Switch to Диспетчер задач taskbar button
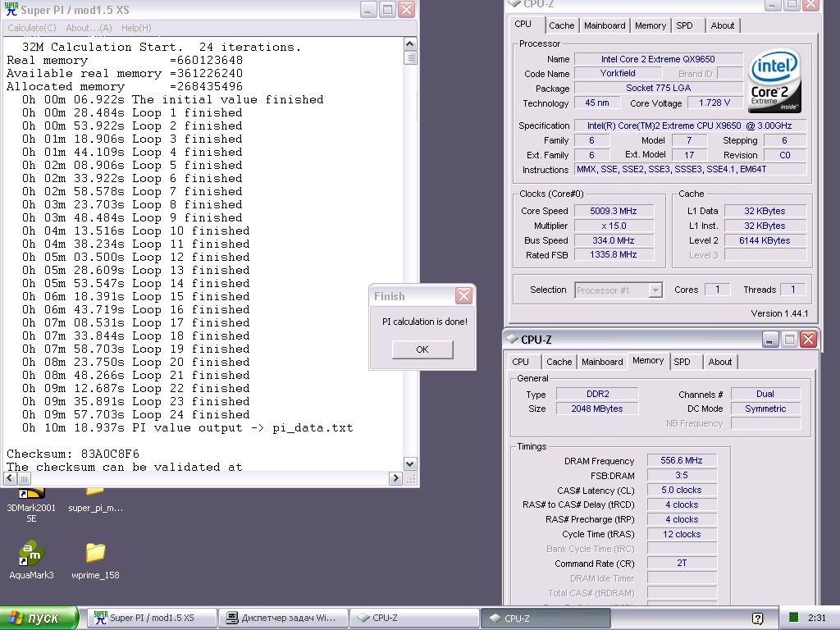The image size is (840, 630). pyautogui.click(x=282, y=618)
